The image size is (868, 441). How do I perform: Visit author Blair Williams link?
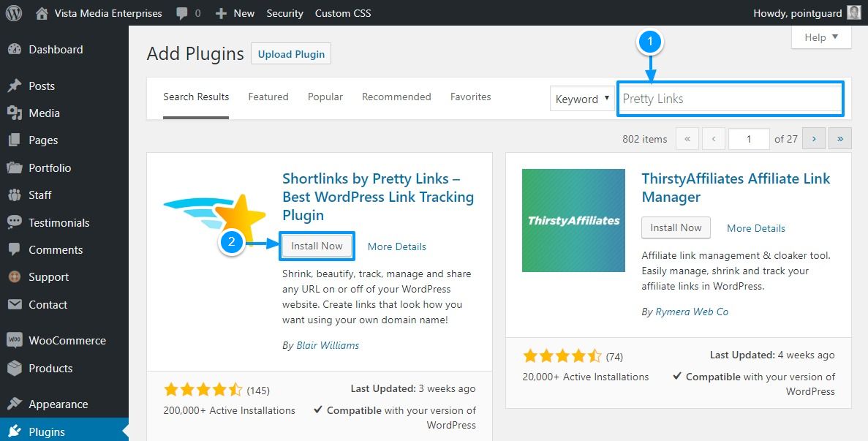[328, 345]
